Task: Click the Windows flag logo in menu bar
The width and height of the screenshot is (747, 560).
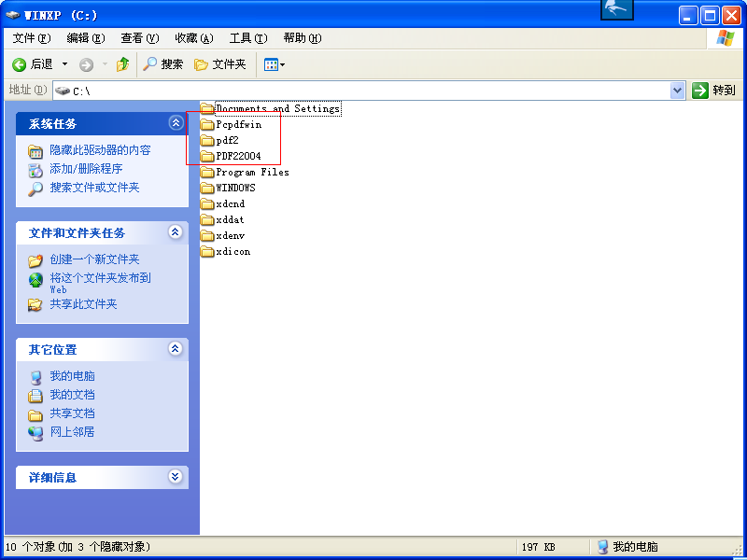Action: coord(726,38)
